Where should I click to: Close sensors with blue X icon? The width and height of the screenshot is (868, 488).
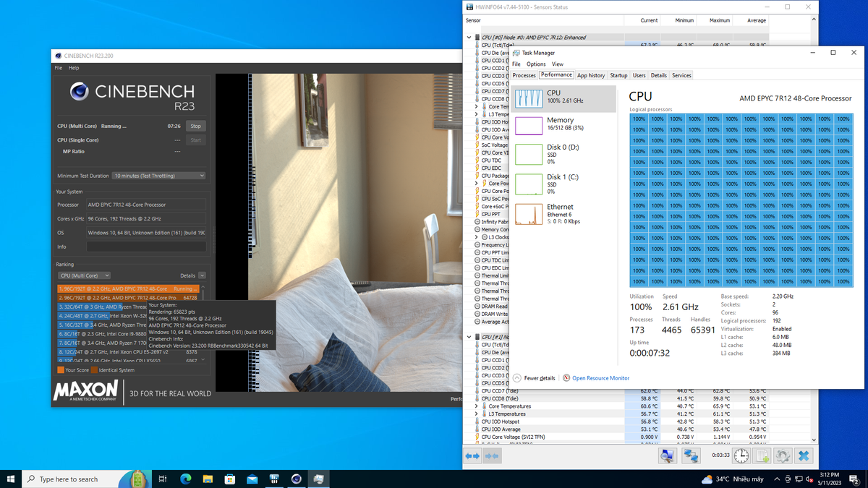(x=804, y=456)
